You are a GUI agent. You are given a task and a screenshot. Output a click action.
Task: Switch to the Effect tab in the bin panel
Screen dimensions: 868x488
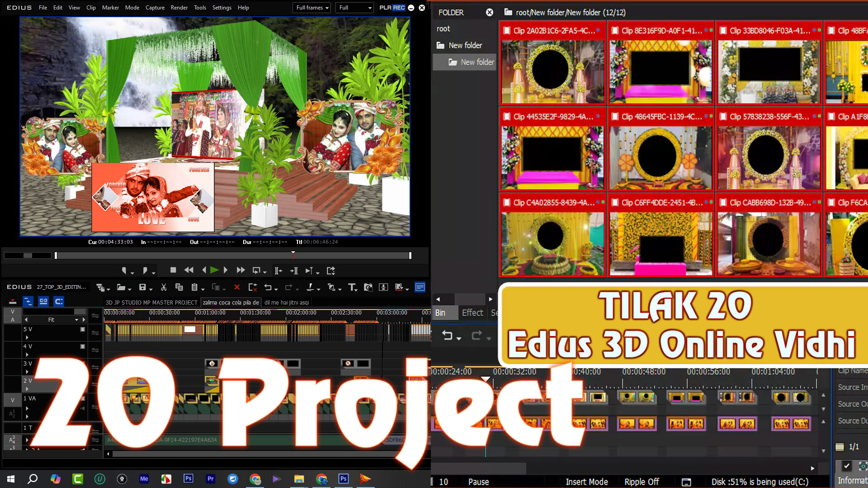472,312
